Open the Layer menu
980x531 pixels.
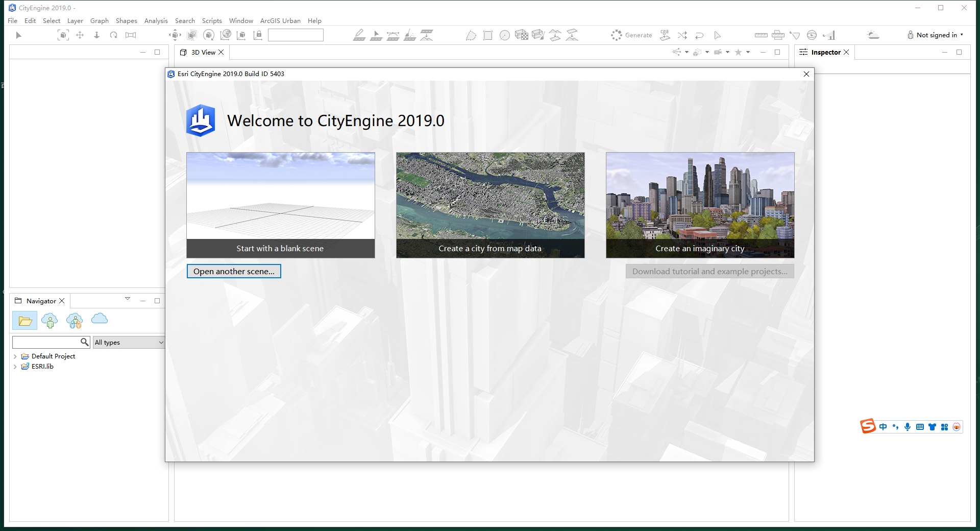click(x=75, y=21)
